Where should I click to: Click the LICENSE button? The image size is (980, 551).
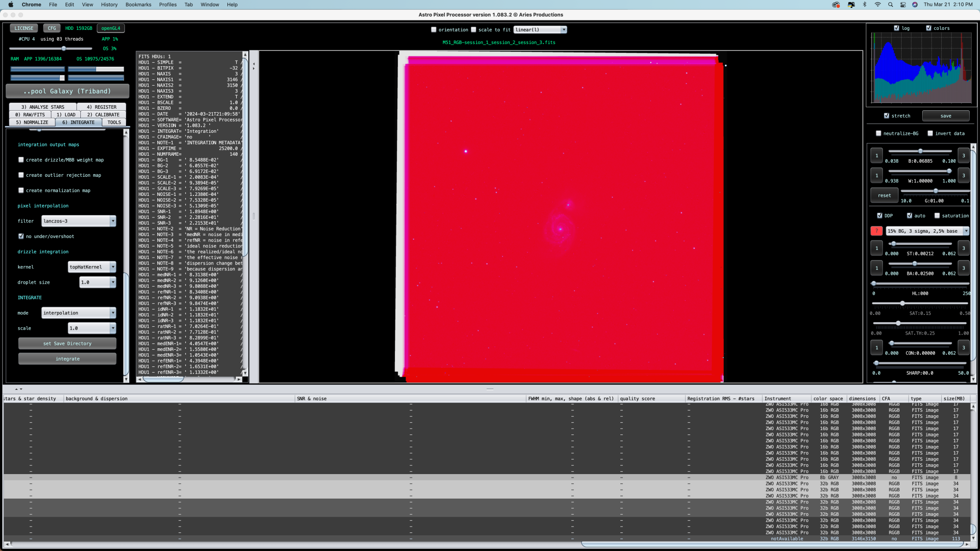[x=24, y=28]
